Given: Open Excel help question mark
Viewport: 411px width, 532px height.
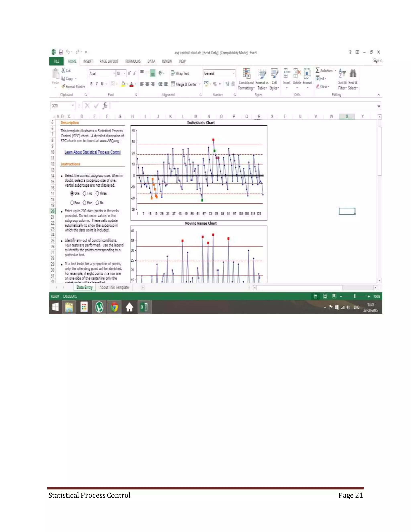Looking at the screenshot, I should click(350, 52).
